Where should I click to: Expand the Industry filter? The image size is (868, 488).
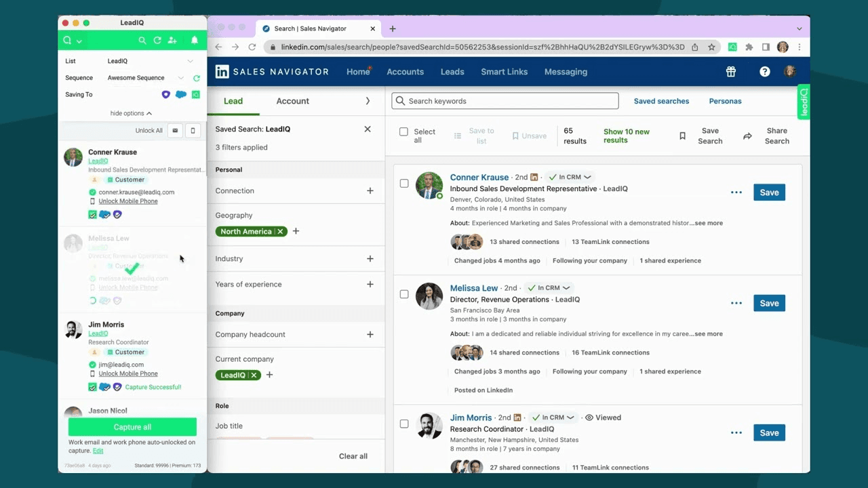pyautogui.click(x=370, y=259)
